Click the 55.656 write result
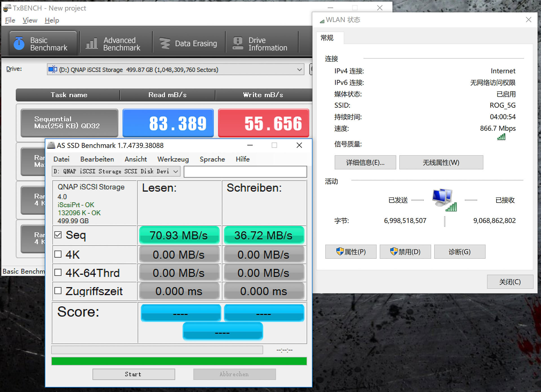This screenshot has height=392, width=541. [263, 123]
